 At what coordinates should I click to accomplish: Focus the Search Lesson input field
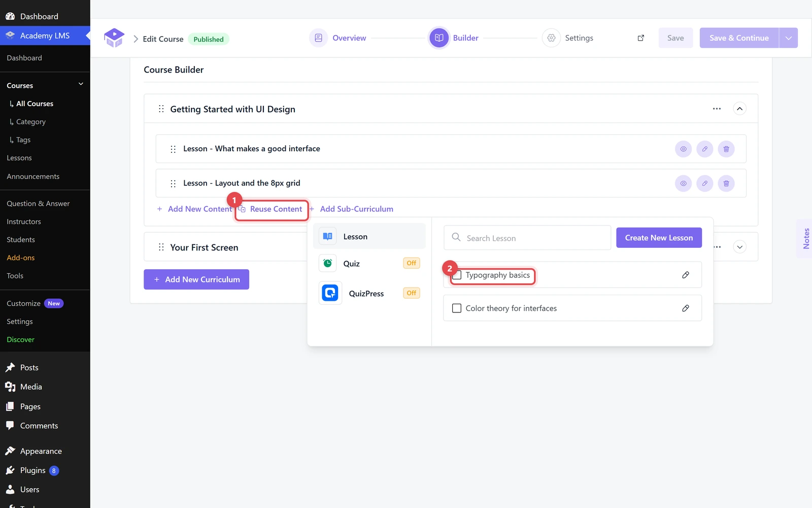coord(527,238)
